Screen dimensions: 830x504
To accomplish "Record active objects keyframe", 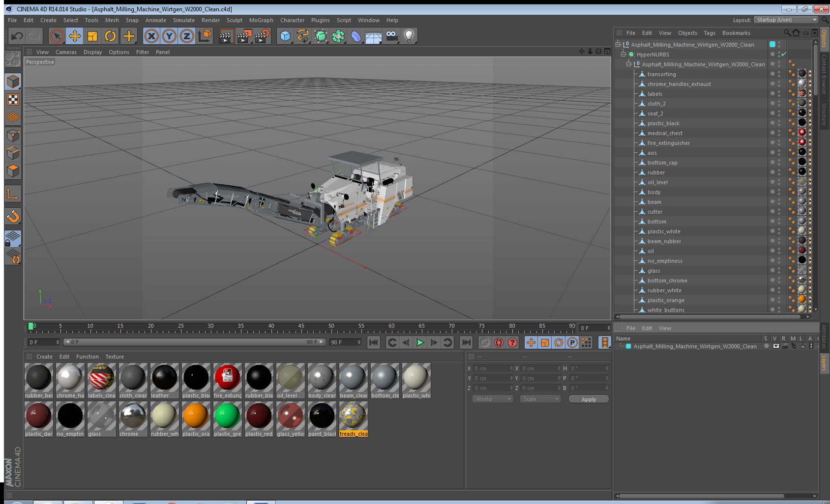I will coord(485,342).
